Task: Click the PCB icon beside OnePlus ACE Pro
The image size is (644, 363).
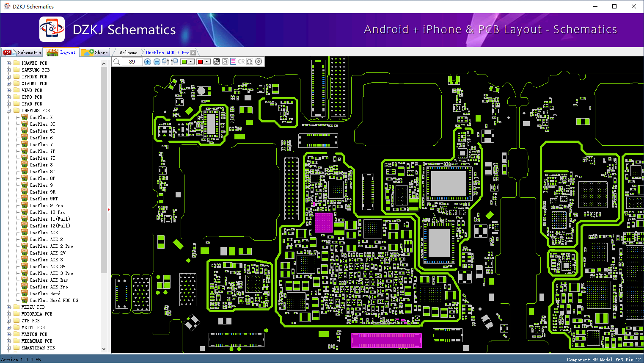Action: point(25,287)
